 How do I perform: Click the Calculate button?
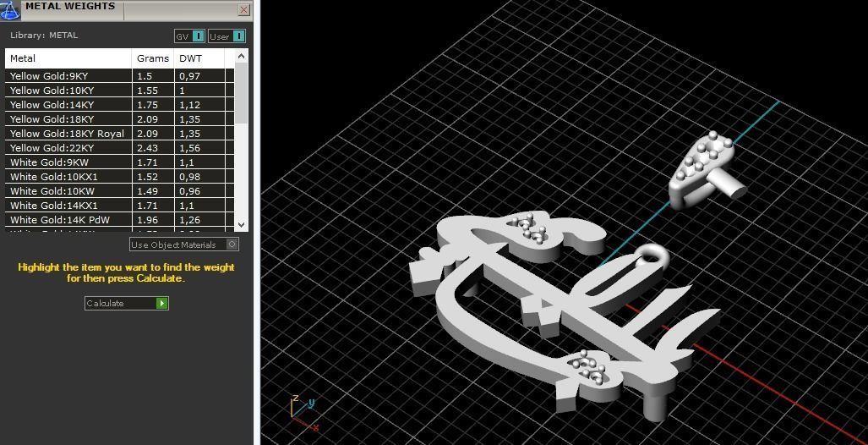pyautogui.click(x=126, y=303)
